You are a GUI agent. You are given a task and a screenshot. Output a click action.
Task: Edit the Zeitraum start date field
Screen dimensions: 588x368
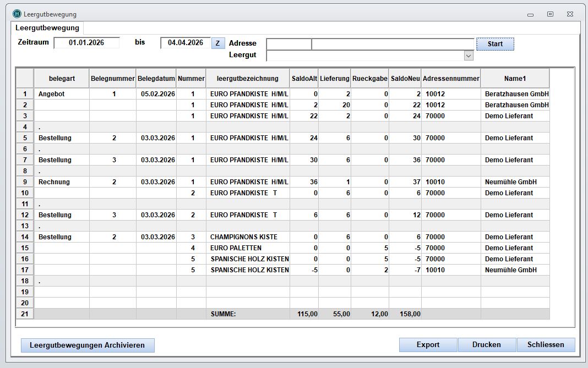[x=86, y=43]
